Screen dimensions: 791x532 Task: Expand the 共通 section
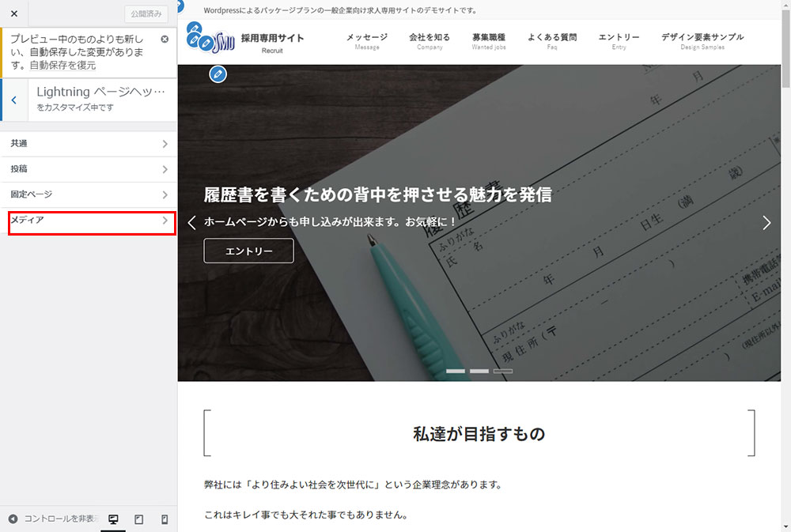pos(88,144)
